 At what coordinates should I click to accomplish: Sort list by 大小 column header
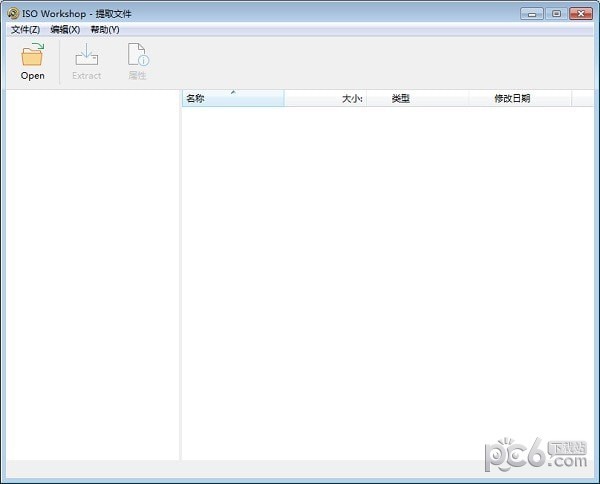coord(325,98)
